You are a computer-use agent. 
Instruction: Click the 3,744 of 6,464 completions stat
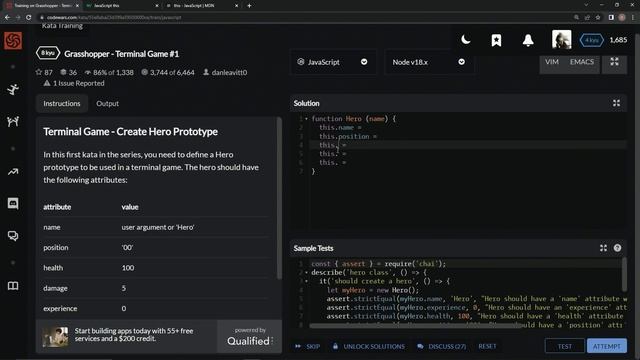coord(168,72)
